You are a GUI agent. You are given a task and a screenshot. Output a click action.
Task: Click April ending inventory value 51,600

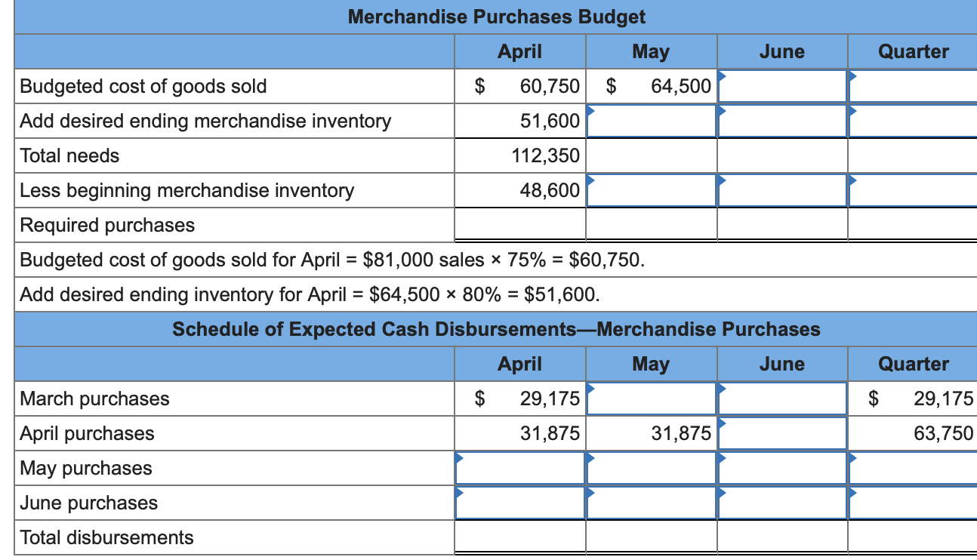click(x=550, y=122)
